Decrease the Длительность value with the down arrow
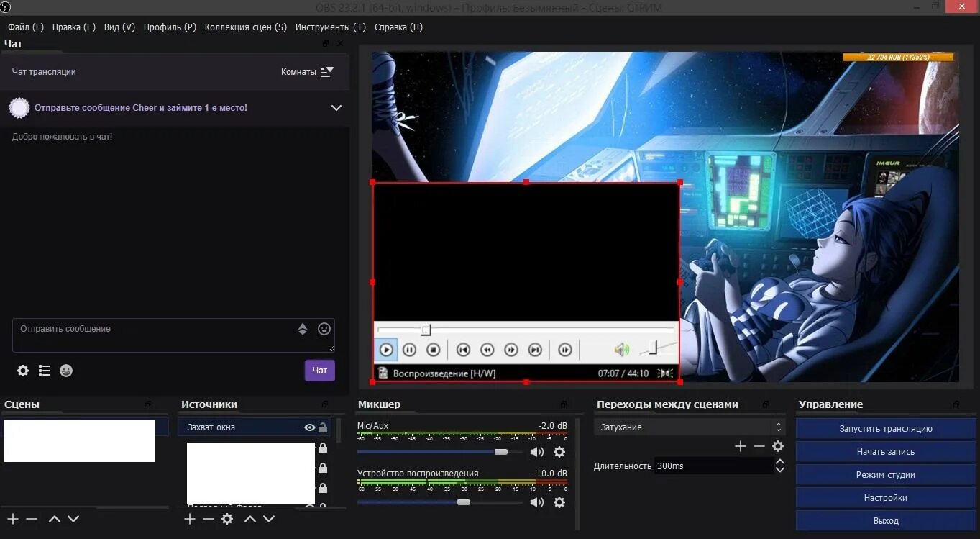This screenshot has width=980, height=539. click(x=780, y=470)
